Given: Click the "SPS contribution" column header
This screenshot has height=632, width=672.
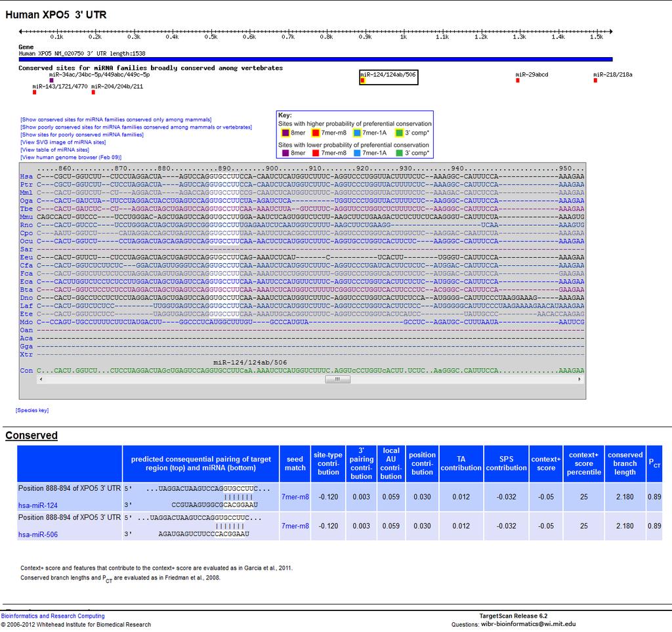Looking at the screenshot, I should [506, 463].
